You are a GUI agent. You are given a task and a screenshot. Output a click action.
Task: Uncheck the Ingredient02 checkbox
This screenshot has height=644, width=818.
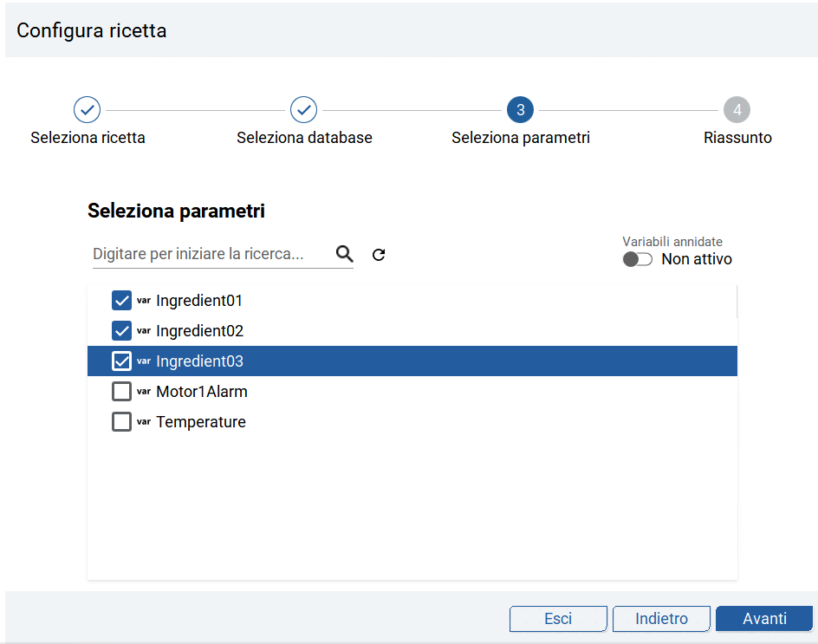click(121, 331)
